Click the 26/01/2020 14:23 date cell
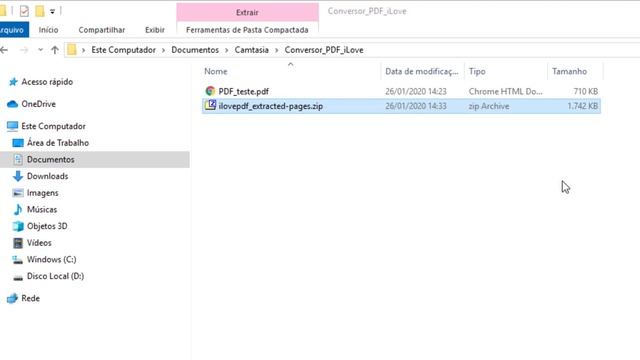640x360 pixels. (416, 91)
